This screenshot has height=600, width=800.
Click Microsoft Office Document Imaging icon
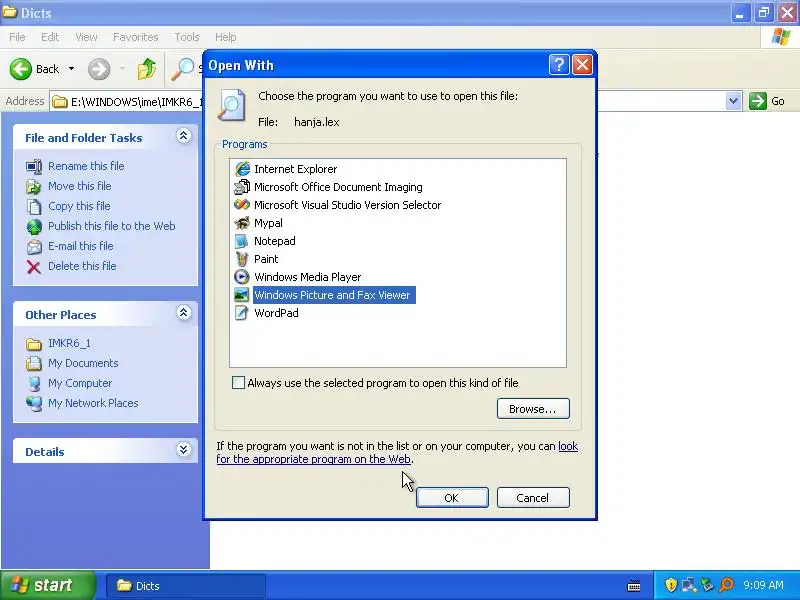[x=242, y=187]
